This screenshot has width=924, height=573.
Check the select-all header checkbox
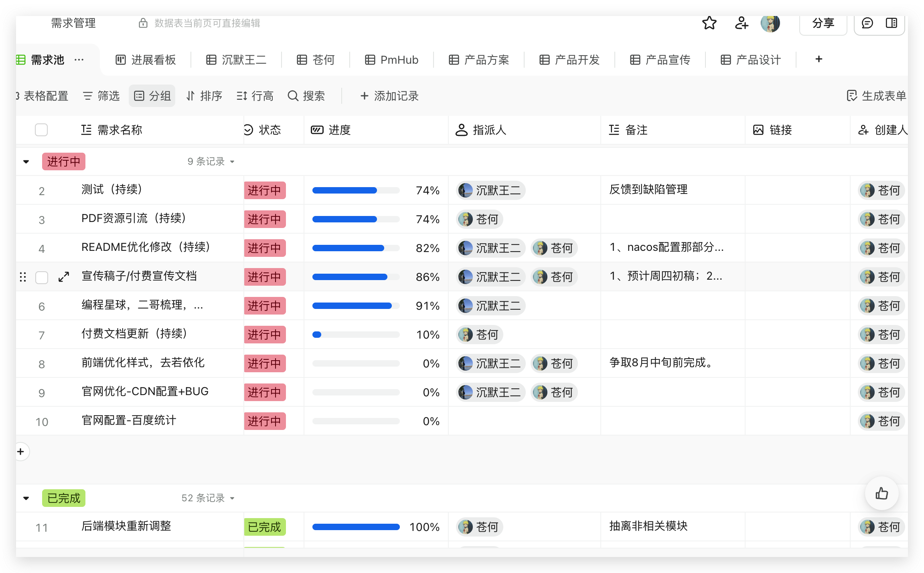point(41,130)
